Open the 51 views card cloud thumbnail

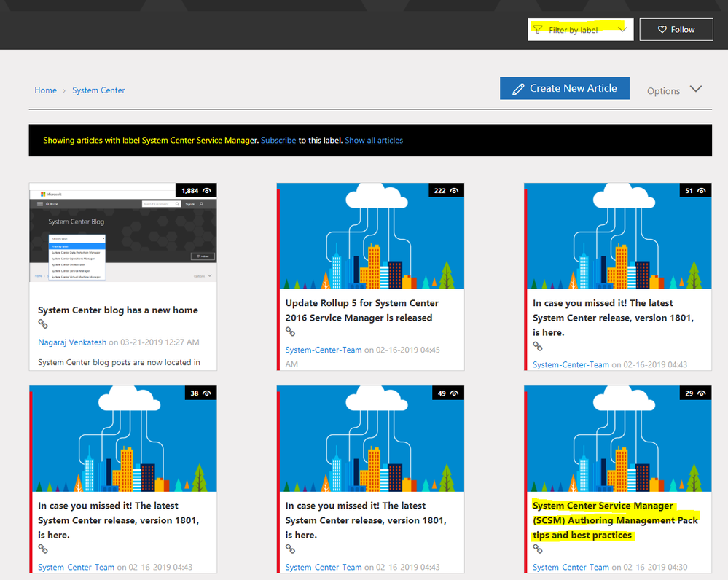coord(619,236)
